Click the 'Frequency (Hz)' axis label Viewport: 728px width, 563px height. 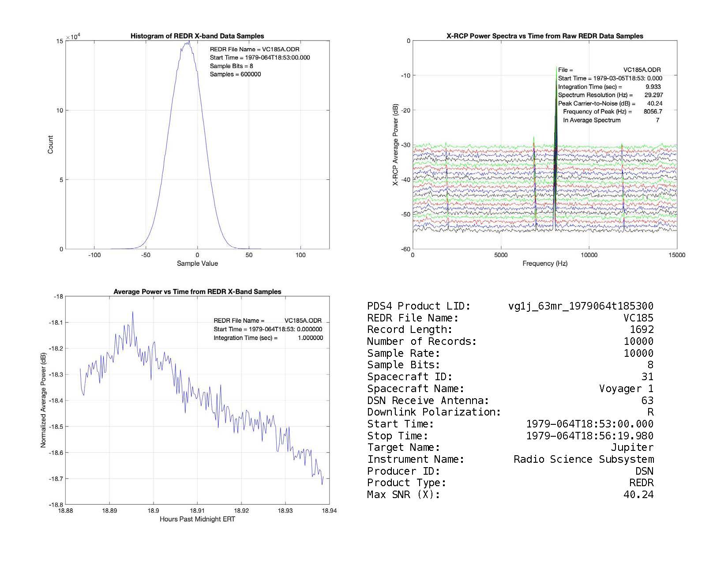544,264
